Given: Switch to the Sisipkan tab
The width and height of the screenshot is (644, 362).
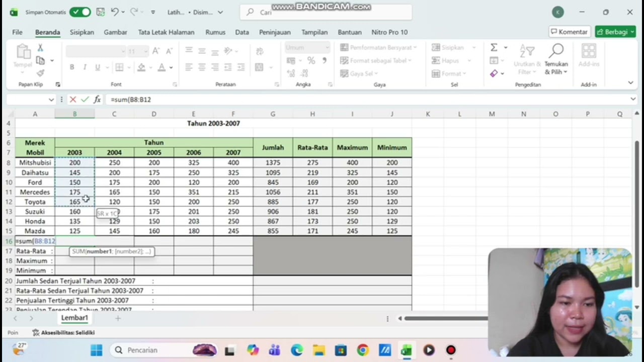Looking at the screenshot, I should coord(82,32).
